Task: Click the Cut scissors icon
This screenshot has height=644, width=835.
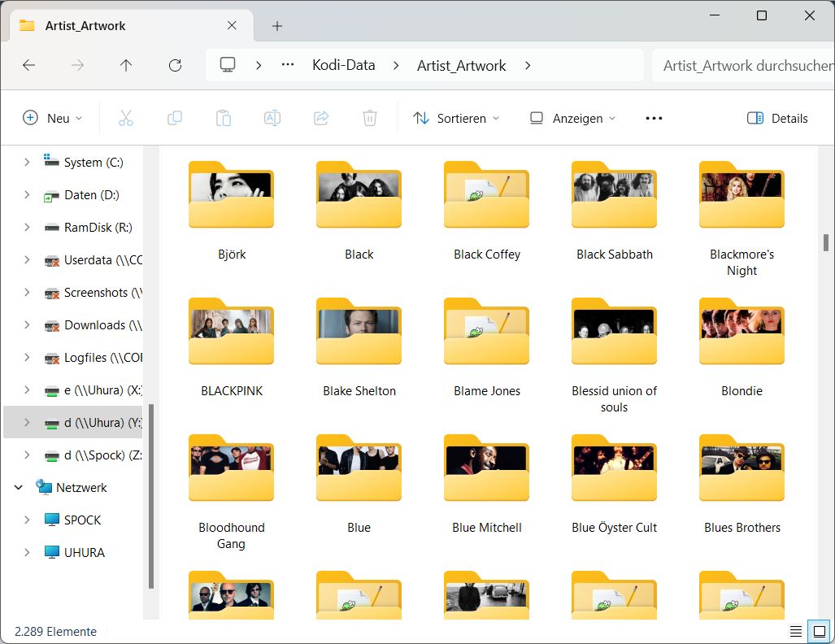Action: point(126,118)
